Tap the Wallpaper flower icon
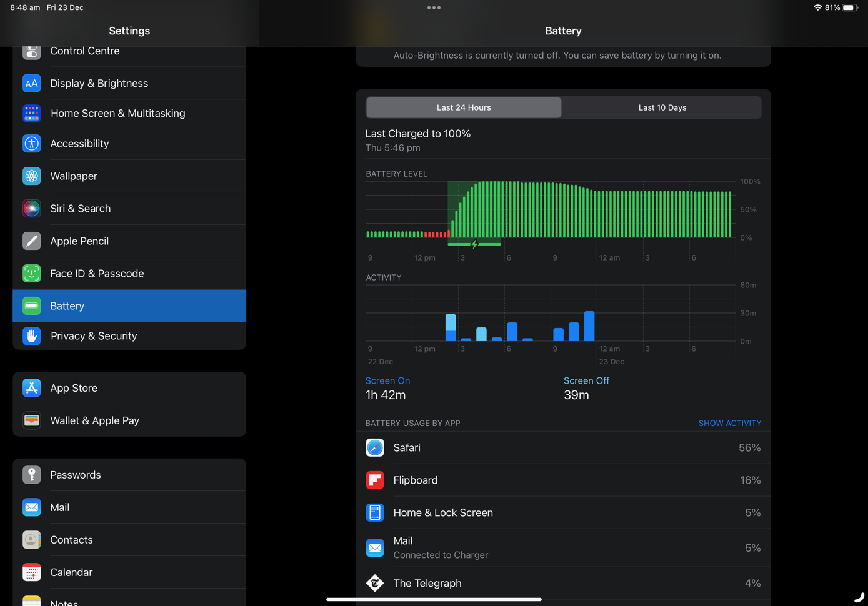 (x=32, y=176)
